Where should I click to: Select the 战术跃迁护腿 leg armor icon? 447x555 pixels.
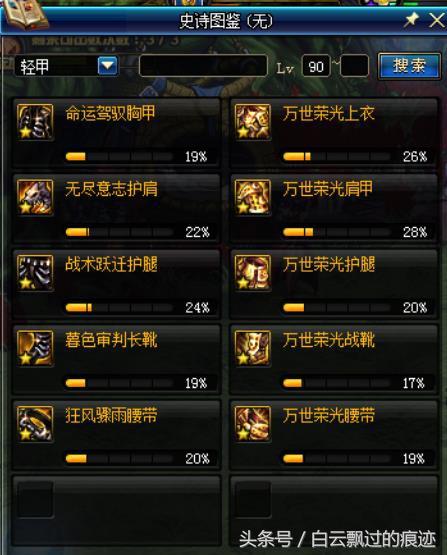(x=35, y=273)
